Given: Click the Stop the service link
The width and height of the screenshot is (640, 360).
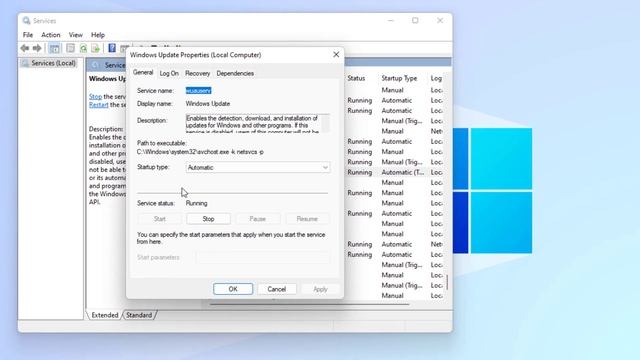Looking at the screenshot, I should click(x=96, y=97).
